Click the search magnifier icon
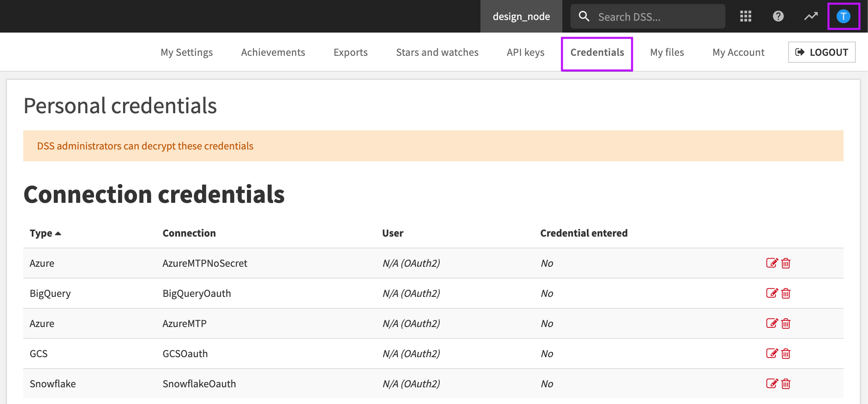 tap(584, 16)
